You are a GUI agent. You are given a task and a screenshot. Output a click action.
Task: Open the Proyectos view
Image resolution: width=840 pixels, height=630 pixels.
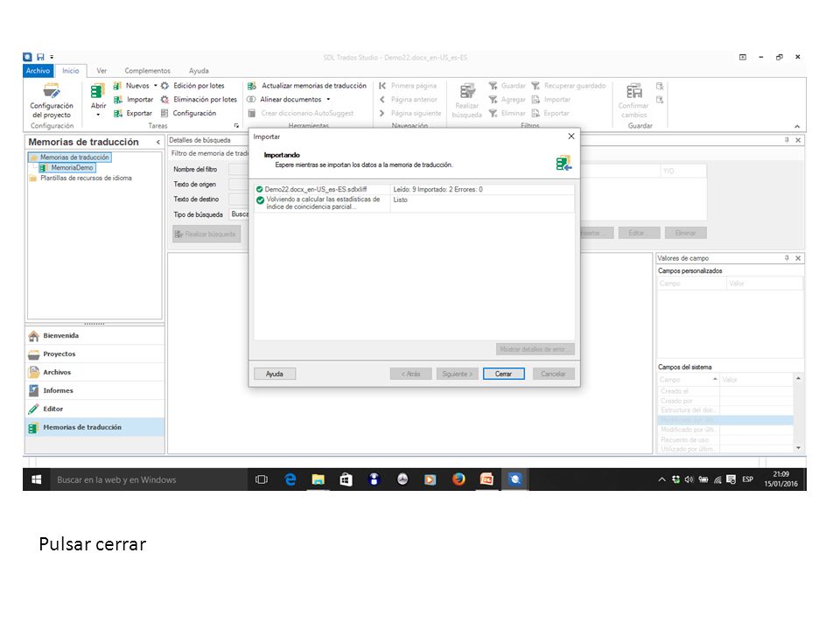click(x=94, y=354)
